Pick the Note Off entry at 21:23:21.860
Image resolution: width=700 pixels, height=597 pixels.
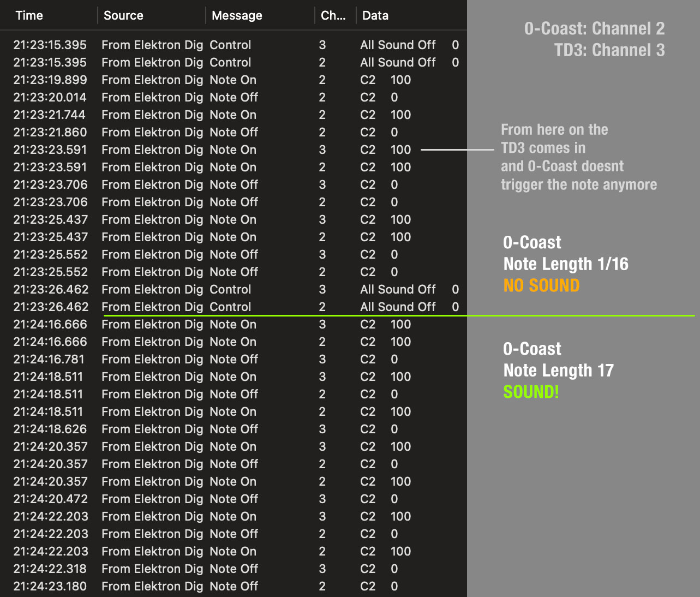(233, 132)
